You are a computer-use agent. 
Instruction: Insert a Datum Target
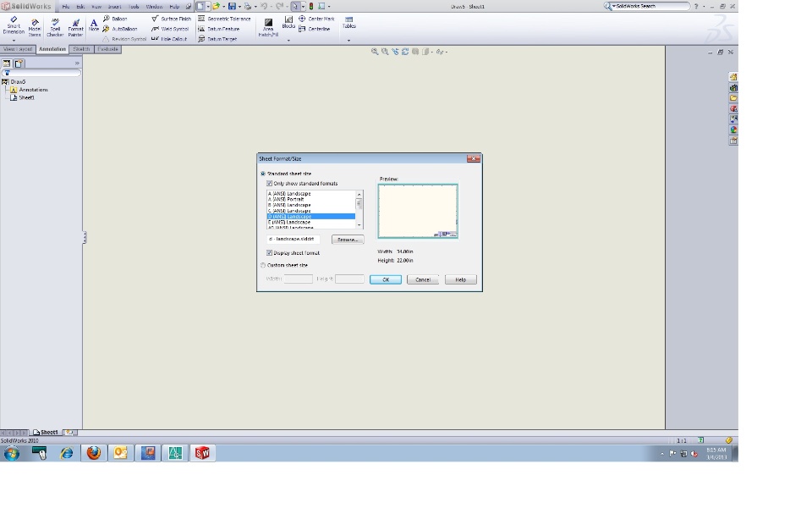point(217,39)
